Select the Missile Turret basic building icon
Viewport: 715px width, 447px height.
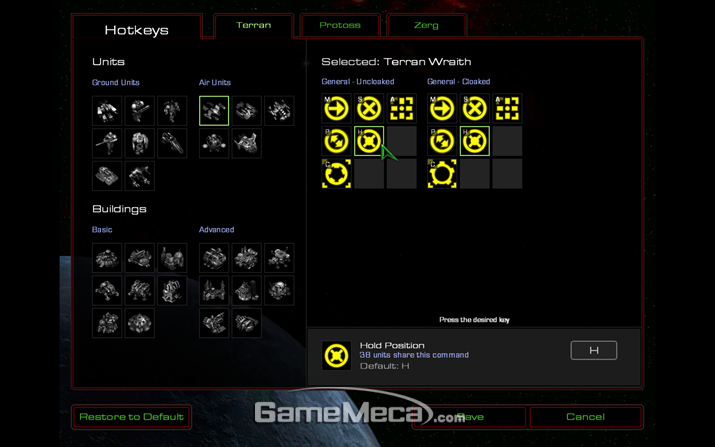[172, 291]
